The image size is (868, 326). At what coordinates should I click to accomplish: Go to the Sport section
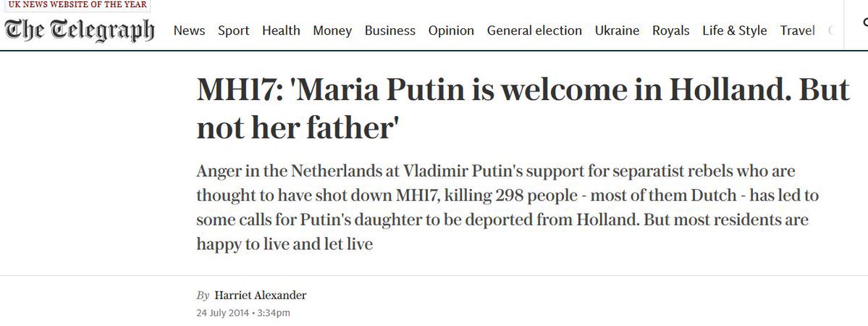(233, 30)
